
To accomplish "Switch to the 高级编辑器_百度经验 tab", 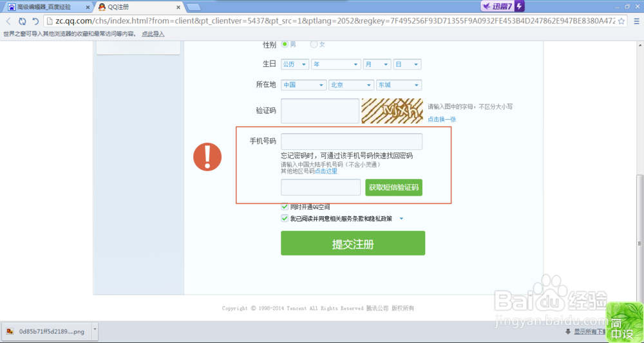I will [46, 7].
